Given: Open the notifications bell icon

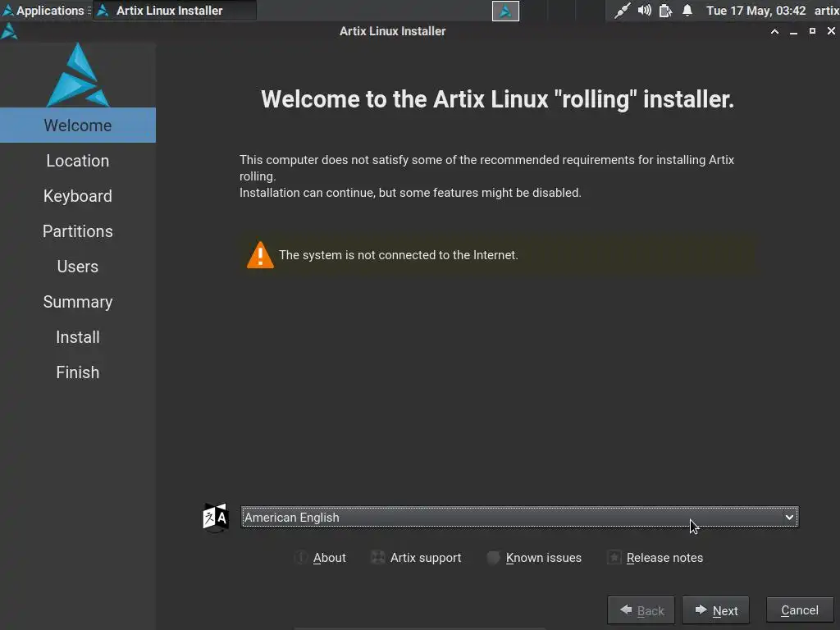Looking at the screenshot, I should [687, 11].
